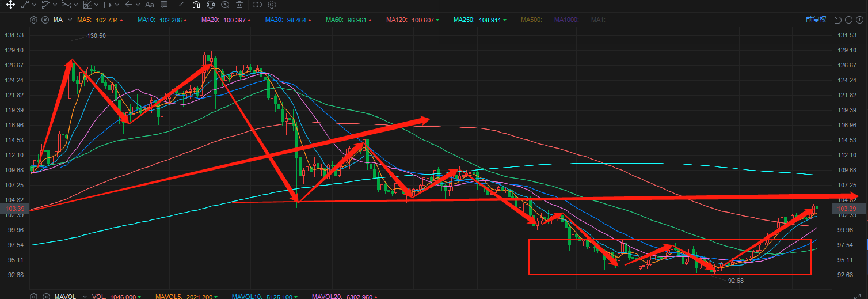Click the MA500 label
Image resolution: width=868 pixels, height=299 pixels.
click(530, 20)
